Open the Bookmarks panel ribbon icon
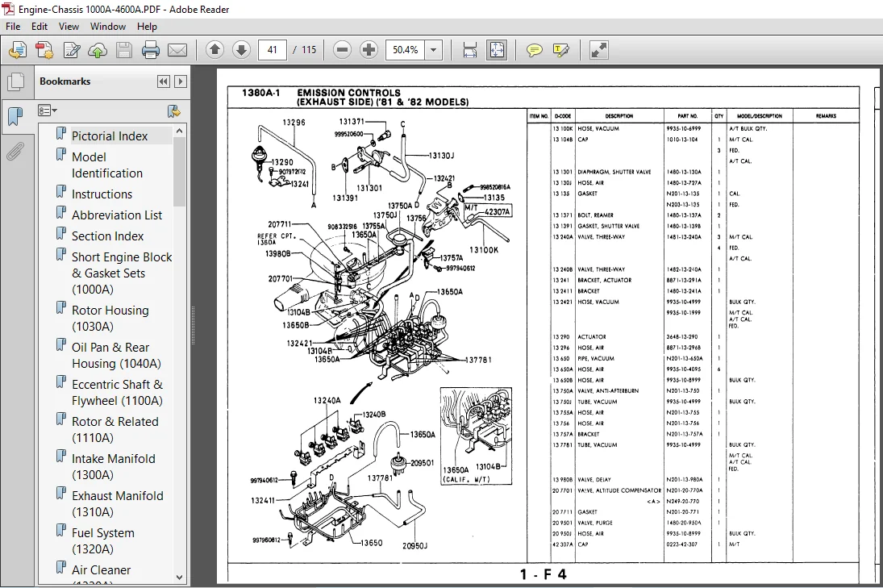Screen dimensions: 883x588 coord(15,116)
